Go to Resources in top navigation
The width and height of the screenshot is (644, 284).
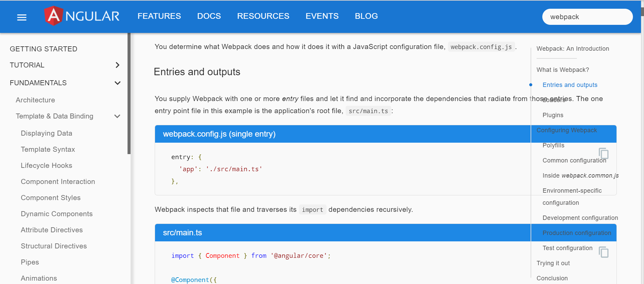(x=263, y=16)
